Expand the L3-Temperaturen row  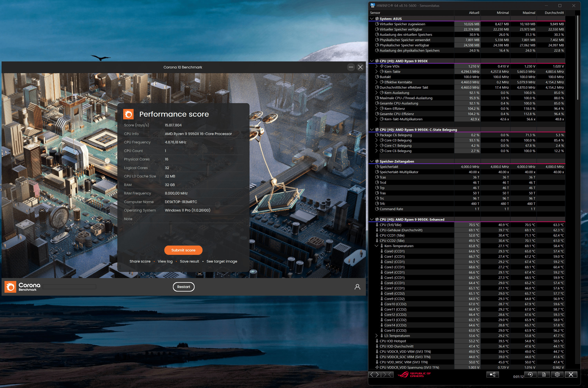click(376, 336)
